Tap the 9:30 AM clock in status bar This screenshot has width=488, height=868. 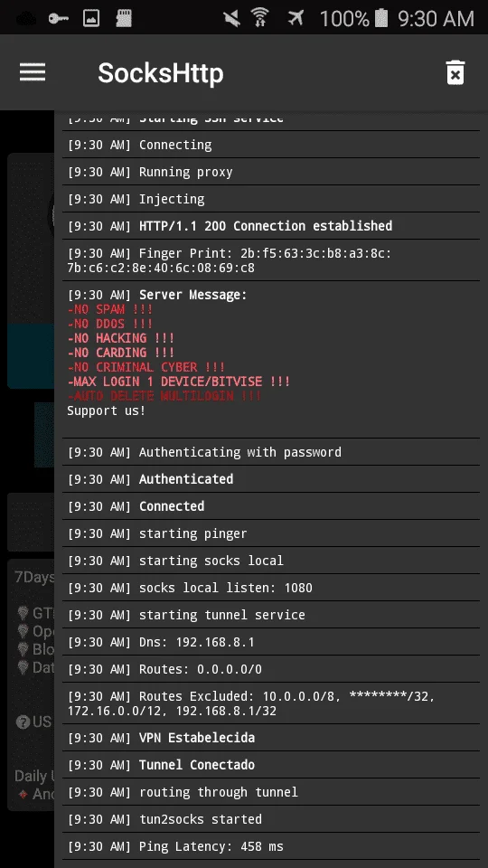tap(436, 19)
